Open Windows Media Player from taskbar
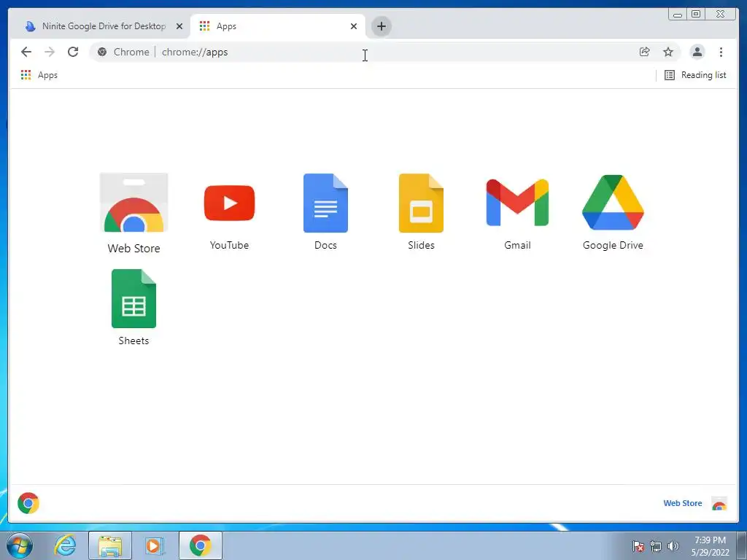This screenshot has height=560, width=747. click(x=155, y=545)
